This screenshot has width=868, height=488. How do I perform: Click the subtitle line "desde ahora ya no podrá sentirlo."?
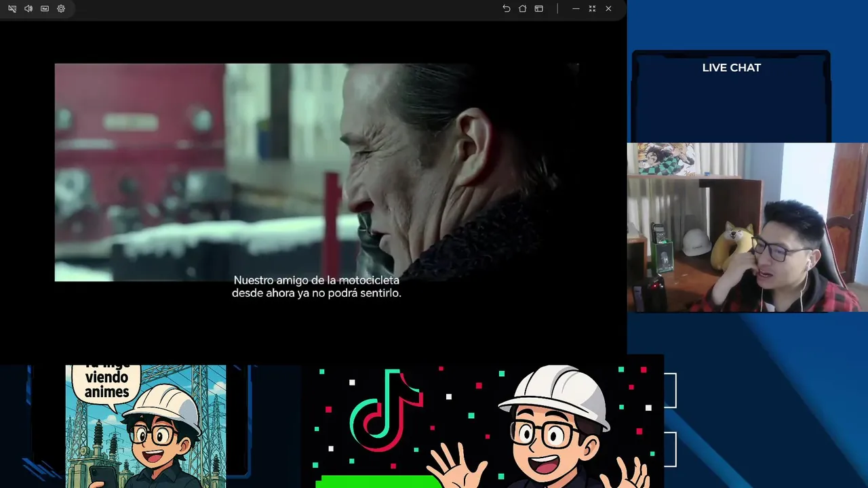point(317,293)
